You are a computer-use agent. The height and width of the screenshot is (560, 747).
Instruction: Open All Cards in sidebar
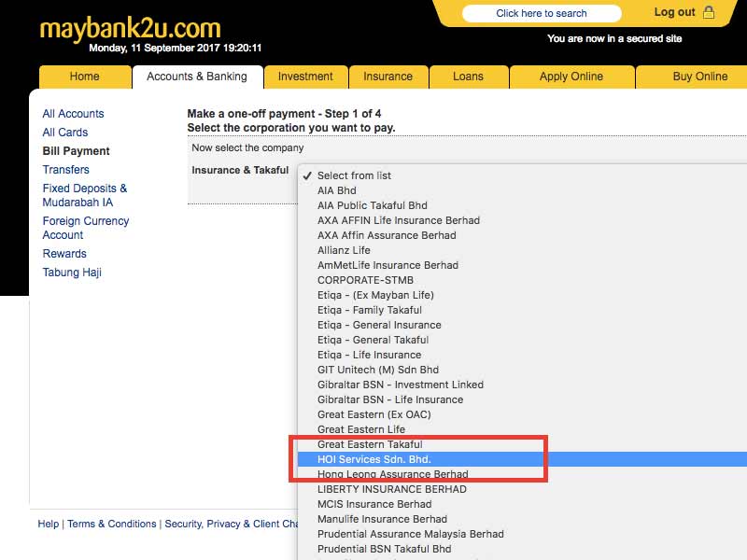point(65,133)
